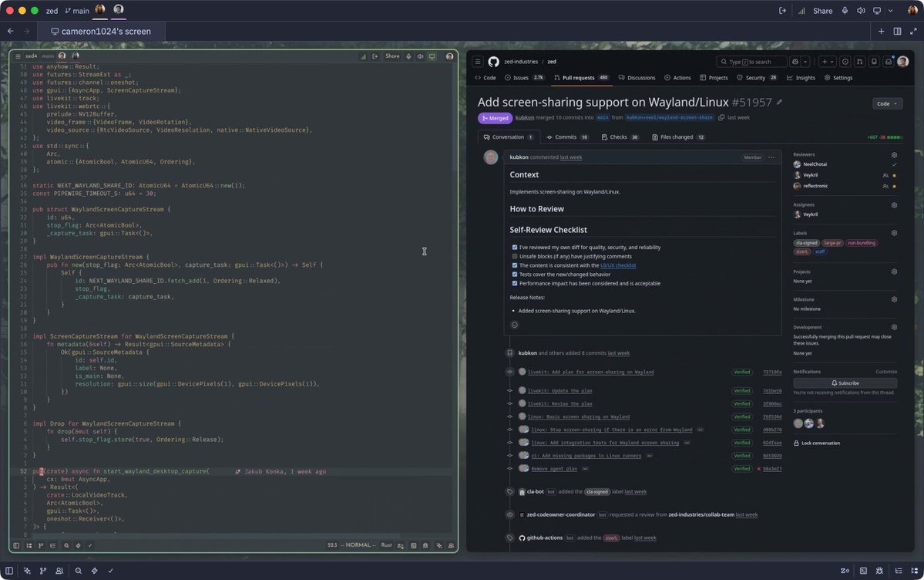Image resolution: width=924 pixels, height=580 pixels.
Task: Click the GitHub octocat logo
Action: click(493, 62)
